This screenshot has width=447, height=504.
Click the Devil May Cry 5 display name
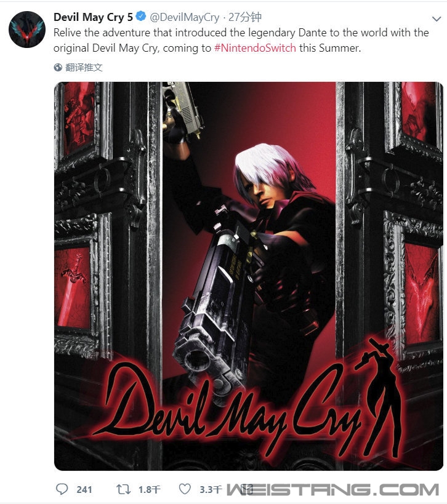[x=93, y=17]
